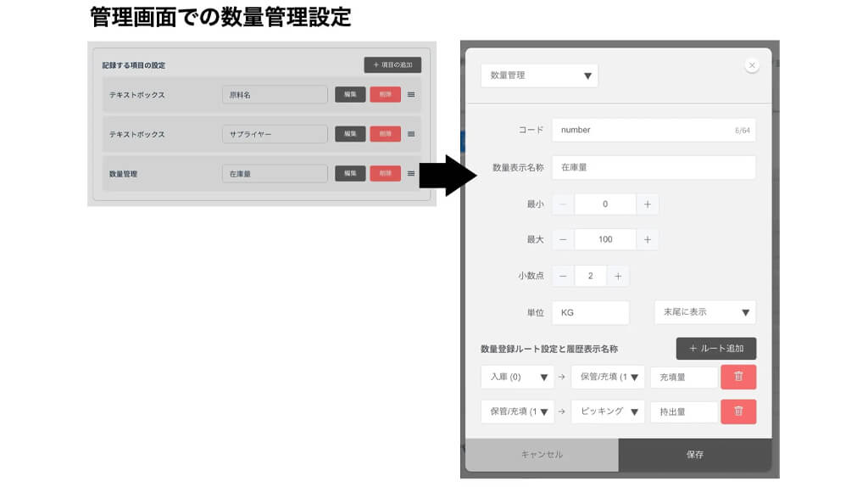Click the コード field containing number

pyautogui.click(x=654, y=130)
